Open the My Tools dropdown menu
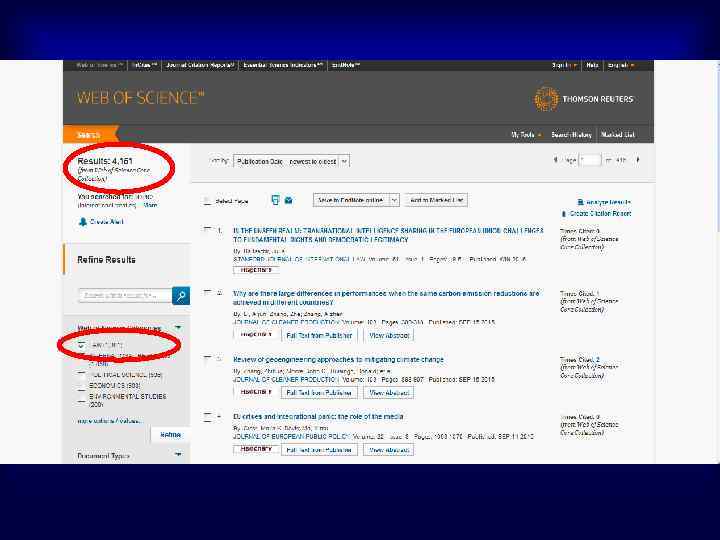 (526, 135)
